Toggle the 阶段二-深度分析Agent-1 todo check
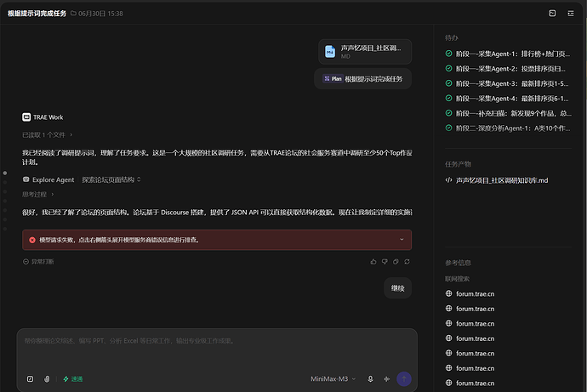Image resolution: width=587 pixels, height=392 pixels. pos(448,128)
